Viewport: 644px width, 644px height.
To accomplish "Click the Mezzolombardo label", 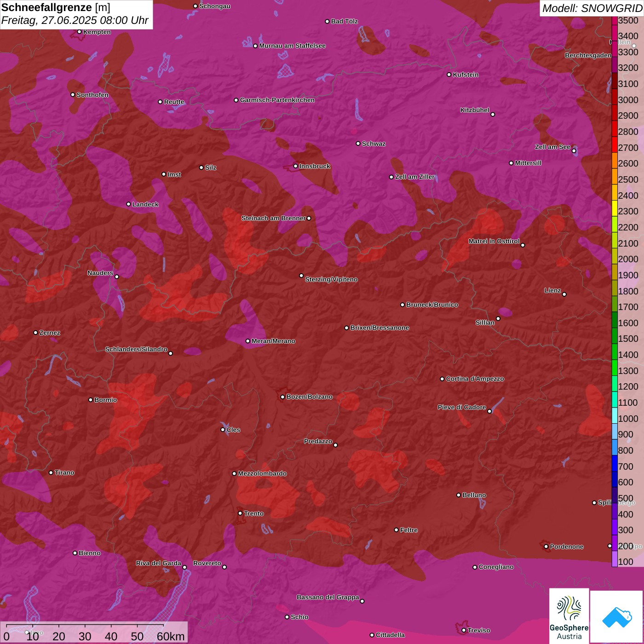I will (x=262, y=473).
